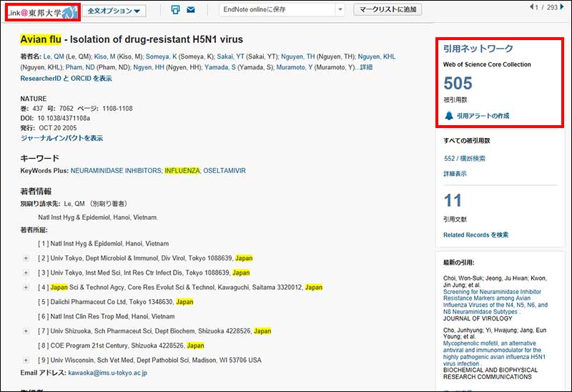Expand affiliation [3] Univ Tokyo Inst Med Sci
Image resolution: width=572 pixels, height=392 pixels.
click(x=26, y=273)
